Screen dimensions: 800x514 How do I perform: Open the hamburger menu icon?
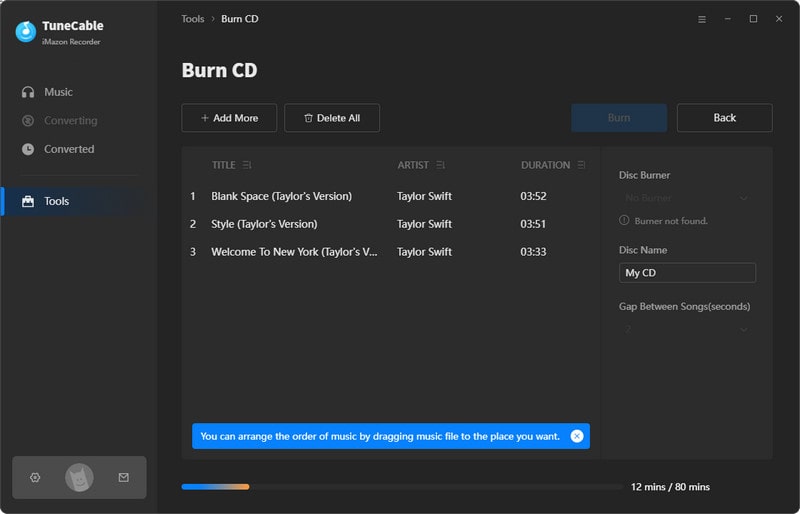(702, 19)
